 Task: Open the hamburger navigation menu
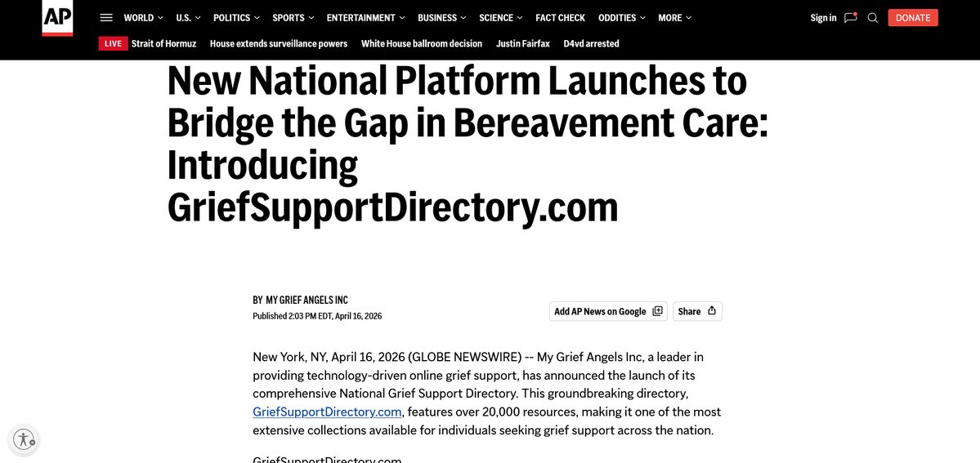tap(106, 18)
